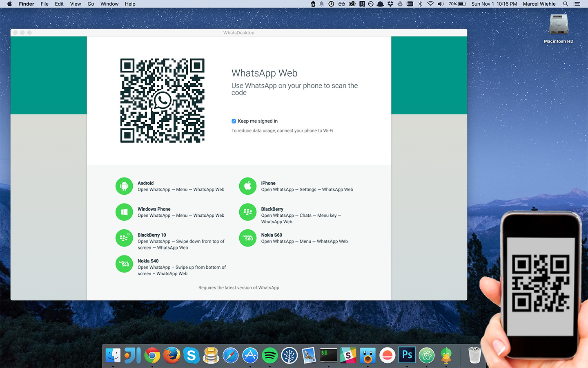This screenshot has height=368, width=588.
Task: Click the Nokia S60 icon
Action: tap(247, 238)
